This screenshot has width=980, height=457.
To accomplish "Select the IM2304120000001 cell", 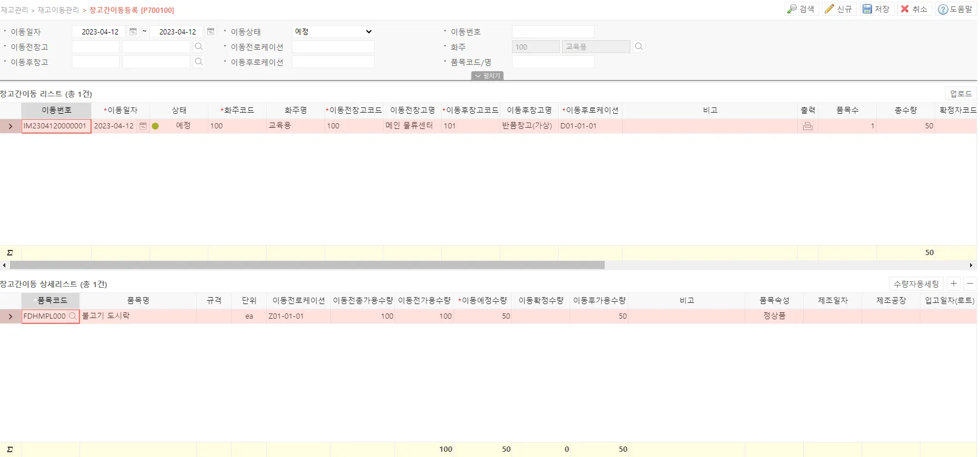I will [56, 126].
